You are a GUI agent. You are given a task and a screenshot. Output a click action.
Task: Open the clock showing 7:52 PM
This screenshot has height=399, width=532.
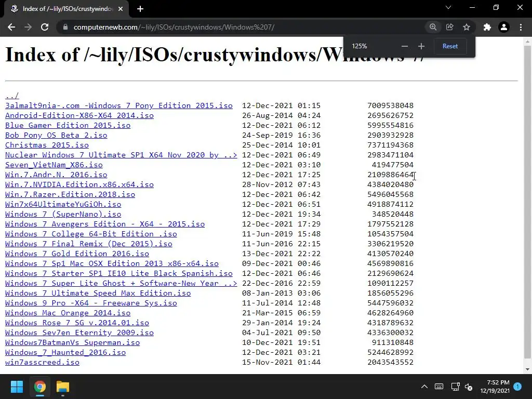click(495, 387)
